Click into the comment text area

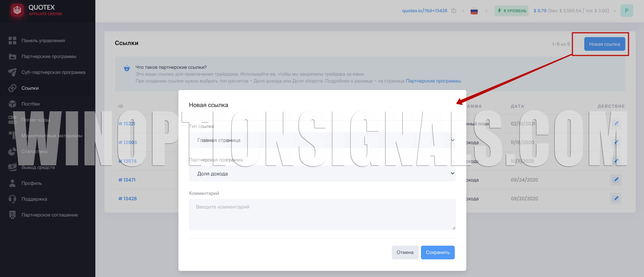coord(322,214)
